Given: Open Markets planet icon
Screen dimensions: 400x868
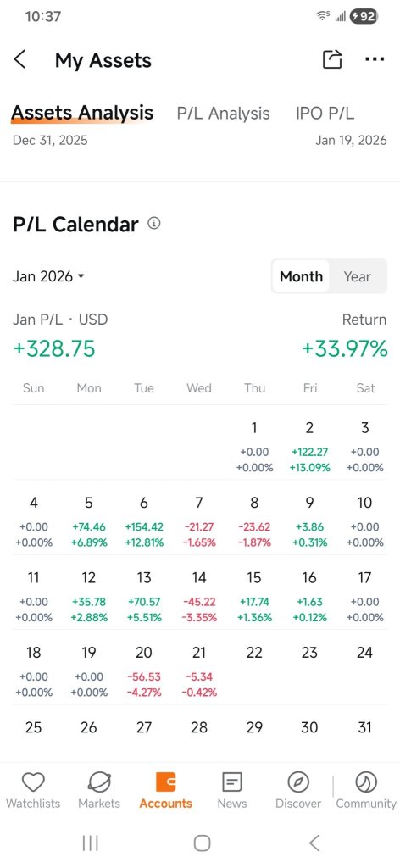Looking at the screenshot, I should tap(99, 782).
